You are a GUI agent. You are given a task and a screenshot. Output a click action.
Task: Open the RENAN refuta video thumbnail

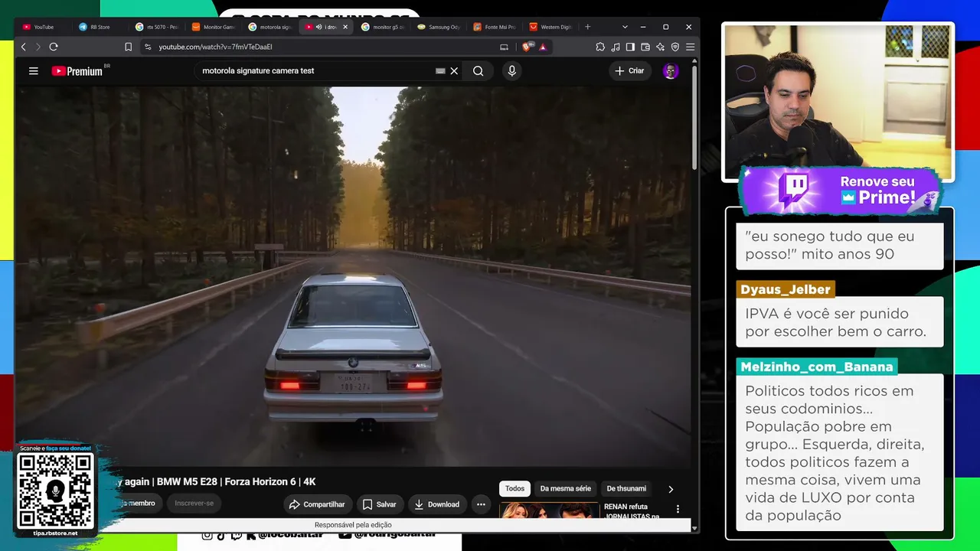tap(549, 510)
